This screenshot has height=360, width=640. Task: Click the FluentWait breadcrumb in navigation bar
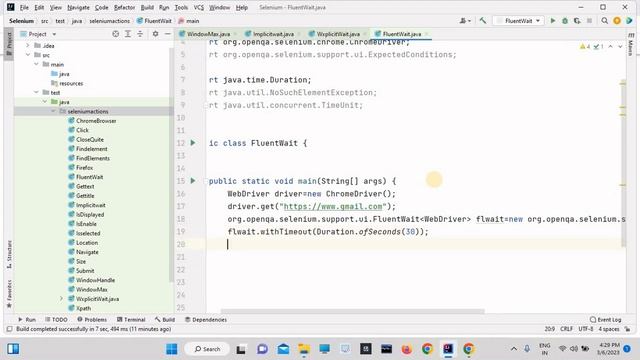[x=154, y=20]
